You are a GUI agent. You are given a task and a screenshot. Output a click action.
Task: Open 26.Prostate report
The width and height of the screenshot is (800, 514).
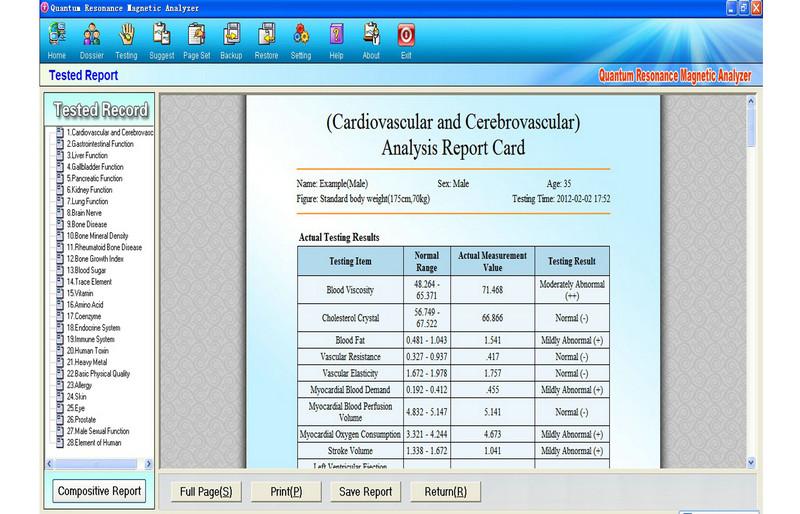(x=81, y=420)
